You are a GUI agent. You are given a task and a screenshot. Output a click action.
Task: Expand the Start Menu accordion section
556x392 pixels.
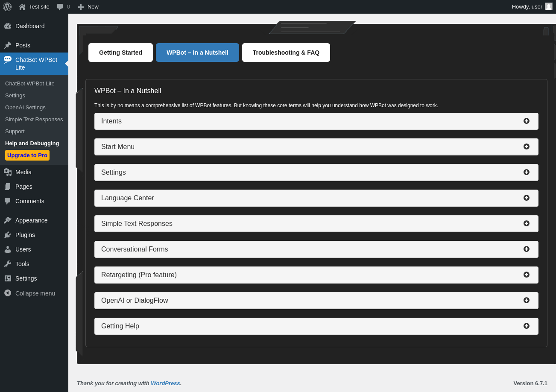tap(316, 147)
